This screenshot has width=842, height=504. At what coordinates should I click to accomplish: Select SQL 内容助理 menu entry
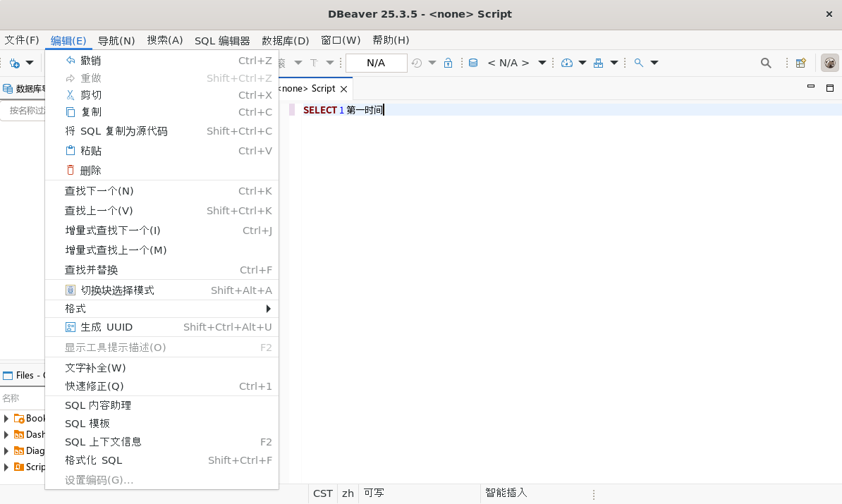click(x=161, y=406)
